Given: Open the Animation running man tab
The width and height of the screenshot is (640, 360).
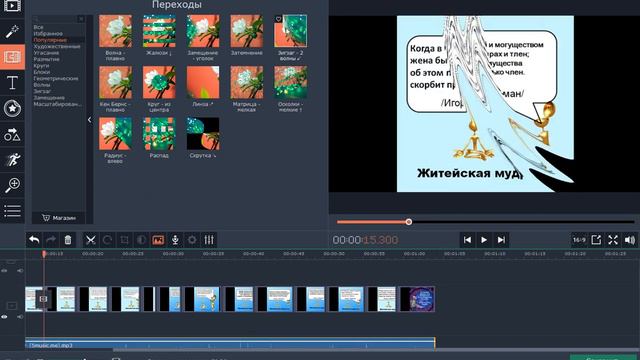Looking at the screenshot, I should (x=12, y=160).
